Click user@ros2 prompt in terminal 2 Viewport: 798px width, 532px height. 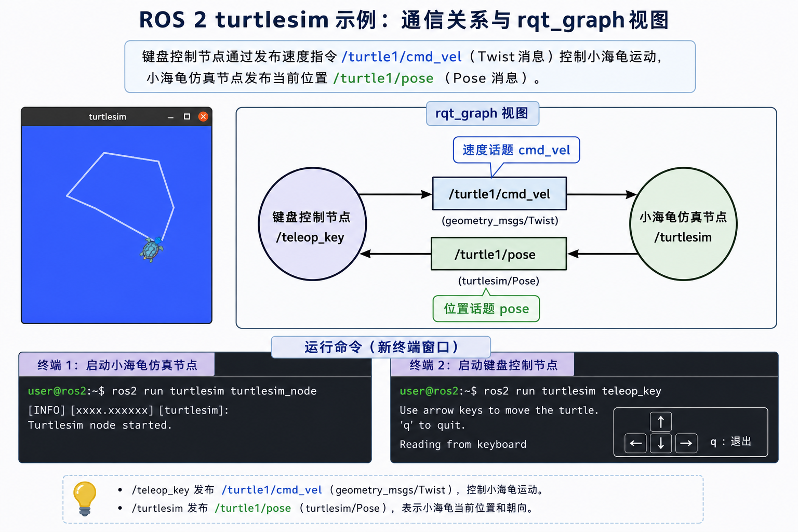[x=429, y=391]
